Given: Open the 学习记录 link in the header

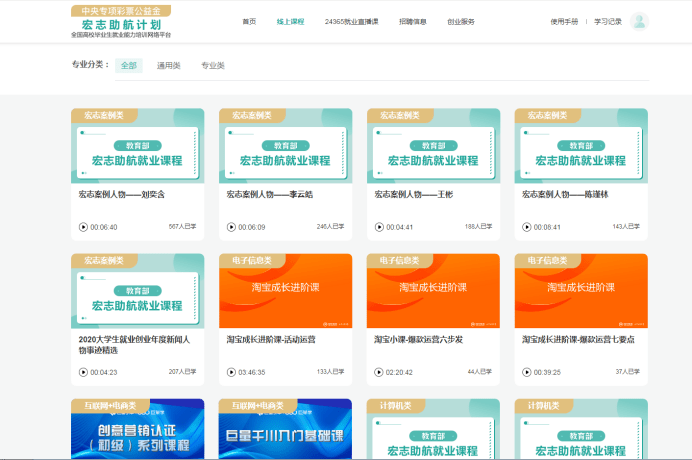Looking at the screenshot, I should [608, 21].
